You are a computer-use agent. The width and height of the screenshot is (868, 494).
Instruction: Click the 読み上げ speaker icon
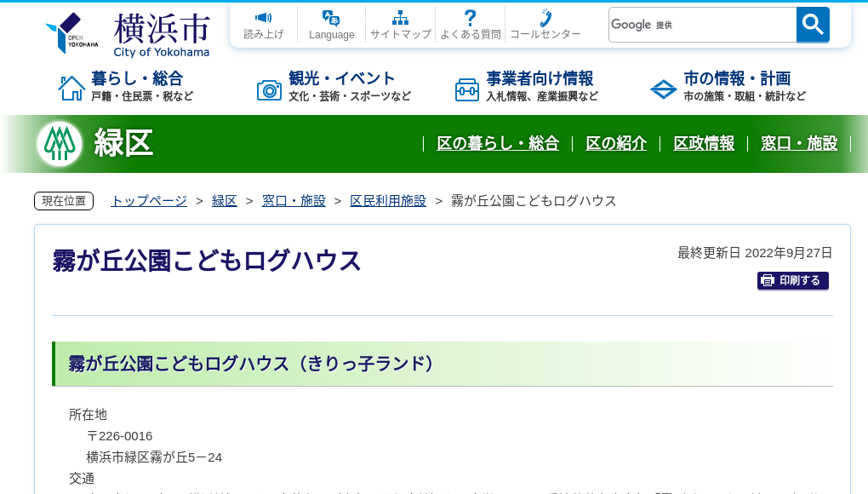pyautogui.click(x=263, y=19)
